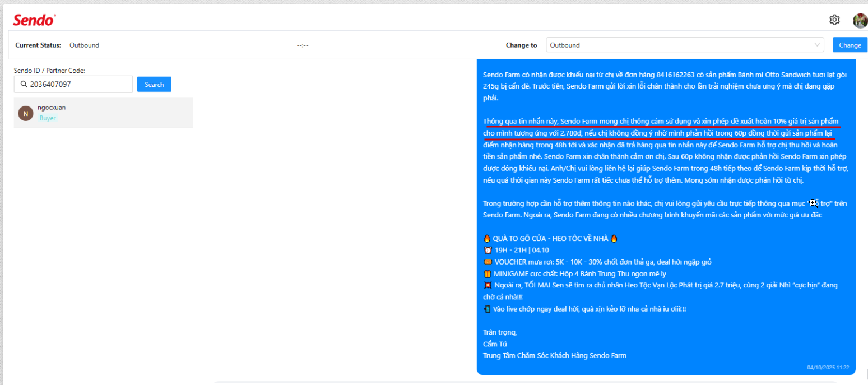
Task: Click the QUÀ TO GÕ CỬA promo line
Action: 550,238
